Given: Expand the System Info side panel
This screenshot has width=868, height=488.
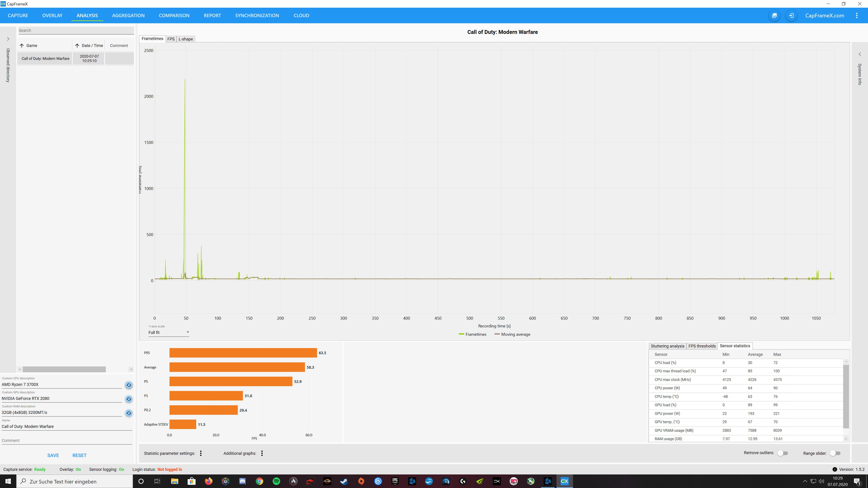Looking at the screenshot, I should click(x=860, y=54).
